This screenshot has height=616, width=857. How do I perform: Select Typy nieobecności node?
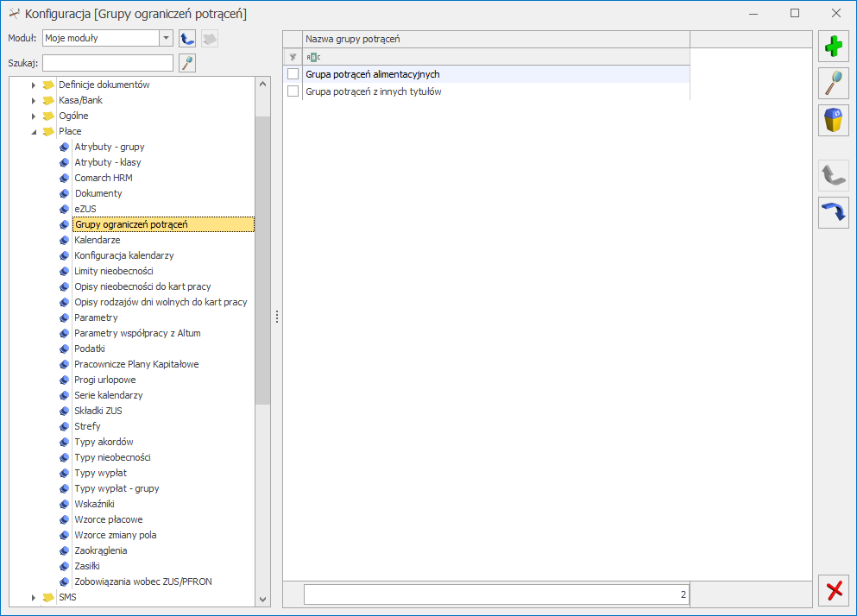pos(112,457)
